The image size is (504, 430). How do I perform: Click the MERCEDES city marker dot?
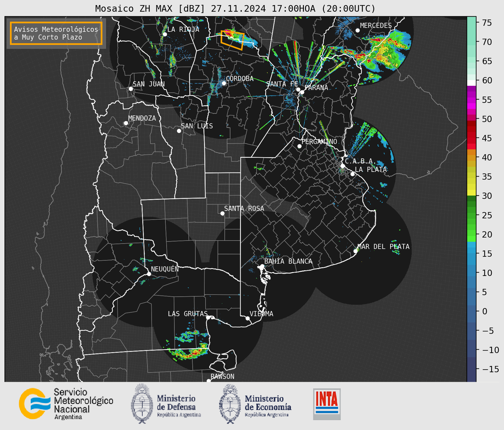[358, 31]
